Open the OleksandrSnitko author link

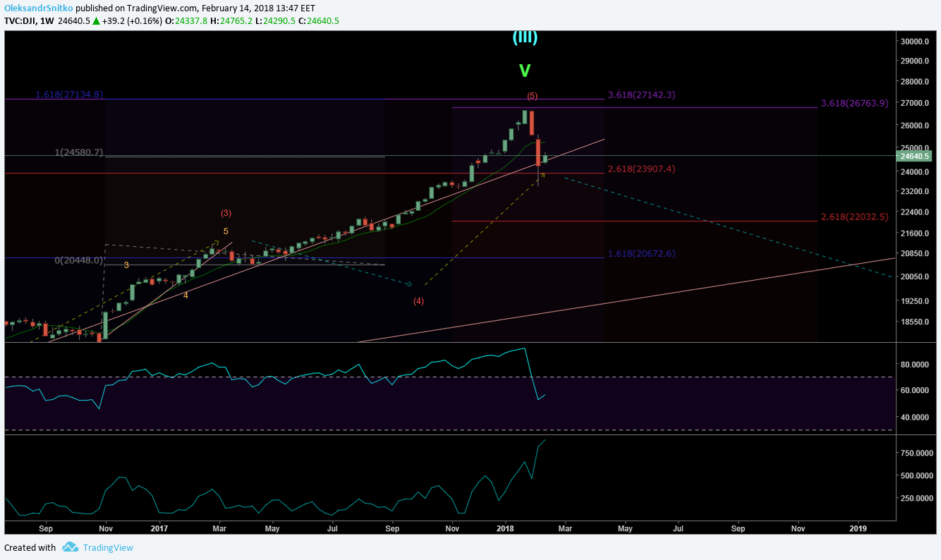pyautogui.click(x=38, y=8)
